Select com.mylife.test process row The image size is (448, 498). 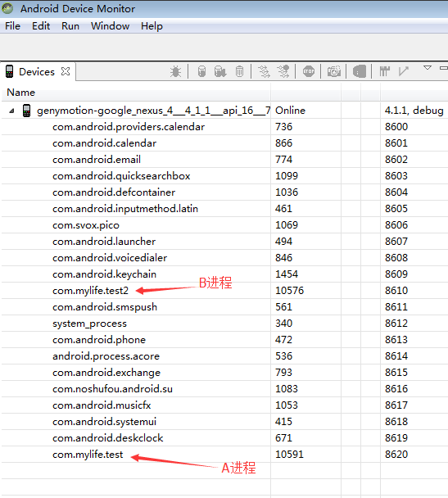click(x=224, y=455)
